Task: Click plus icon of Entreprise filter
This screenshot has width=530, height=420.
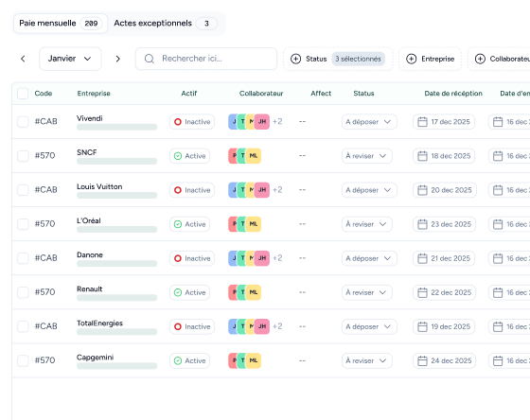Action: [x=411, y=59]
